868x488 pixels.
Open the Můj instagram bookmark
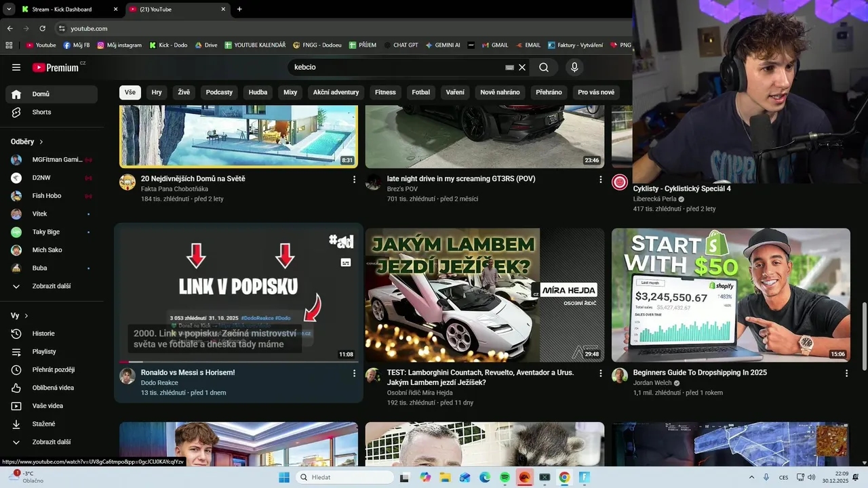[x=119, y=45]
